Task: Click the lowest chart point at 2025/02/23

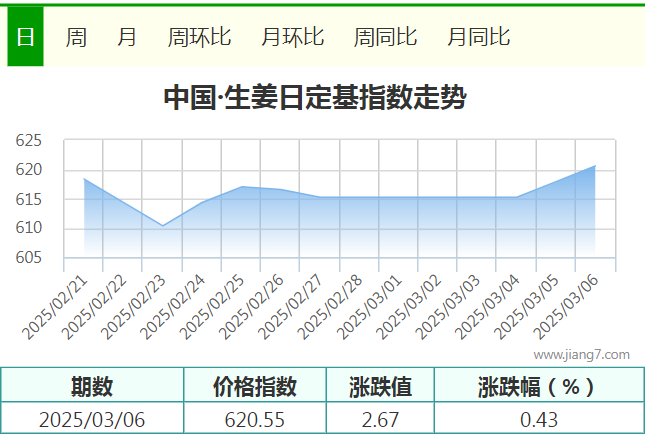Action: pyautogui.click(x=163, y=226)
